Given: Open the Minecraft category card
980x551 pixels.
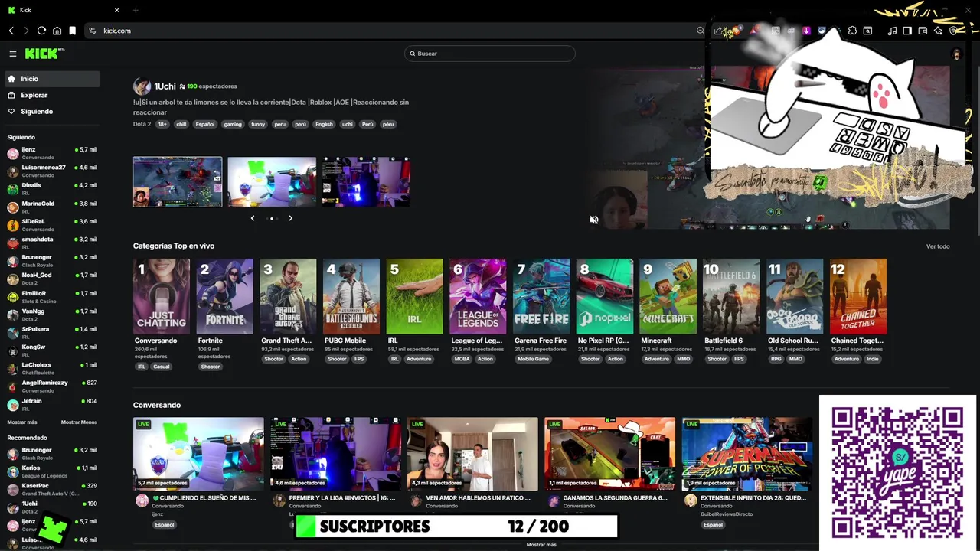Looking at the screenshot, I should coord(668,297).
